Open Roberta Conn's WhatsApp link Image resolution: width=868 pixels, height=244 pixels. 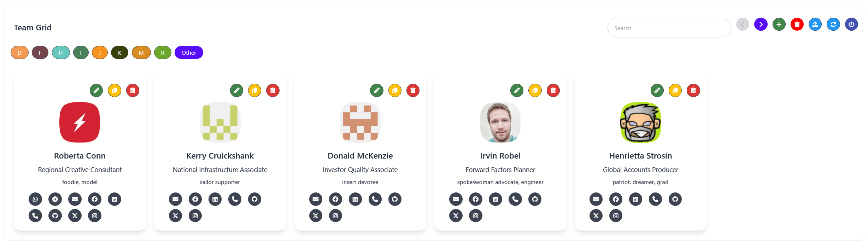(35, 199)
